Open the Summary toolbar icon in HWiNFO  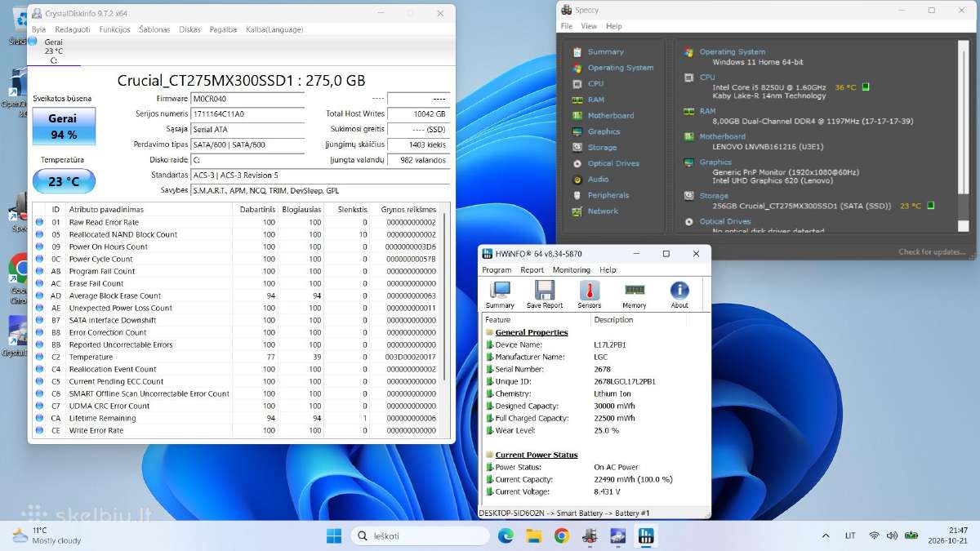click(500, 295)
